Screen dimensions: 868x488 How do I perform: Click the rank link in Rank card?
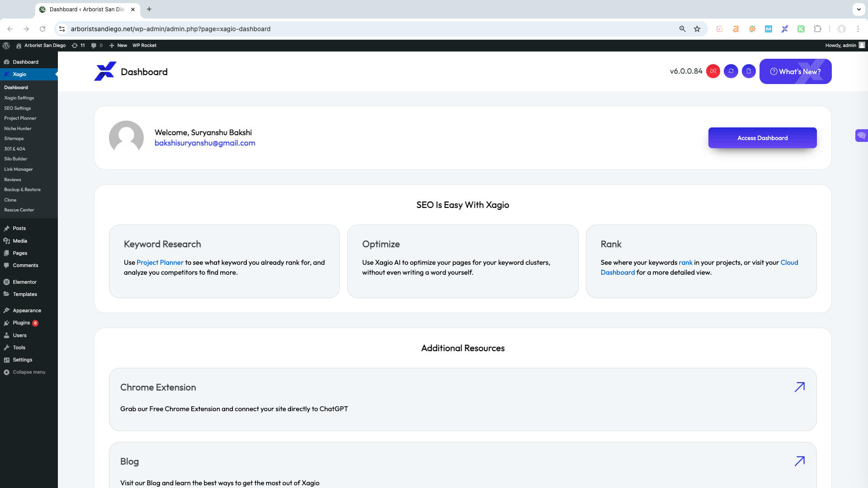pos(685,263)
